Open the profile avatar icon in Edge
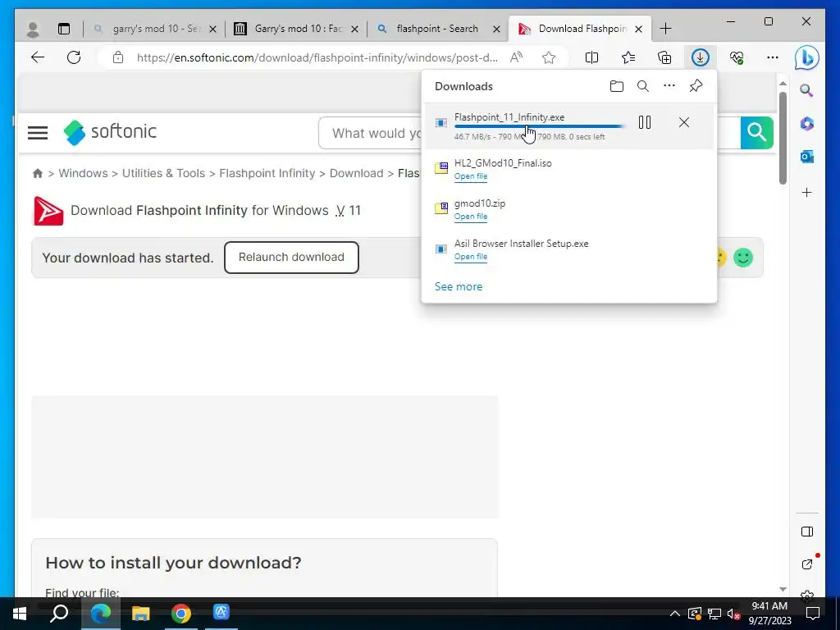This screenshot has width=840, height=630. pyautogui.click(x=33, y=29)
